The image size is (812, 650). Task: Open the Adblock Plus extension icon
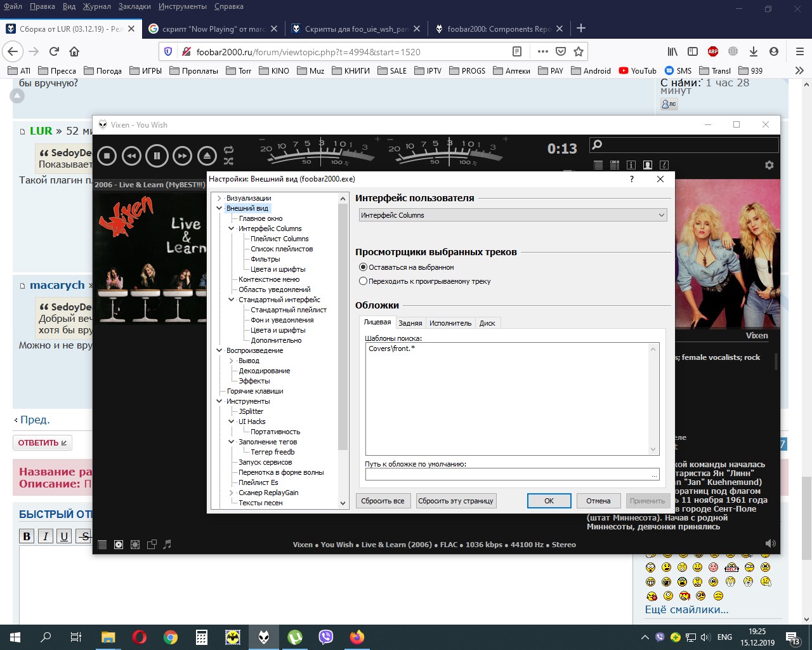[713, 51]
